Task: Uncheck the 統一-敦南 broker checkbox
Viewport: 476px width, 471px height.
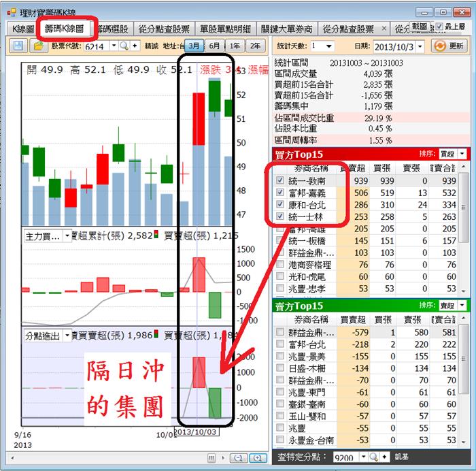Action: coord(280,180)
